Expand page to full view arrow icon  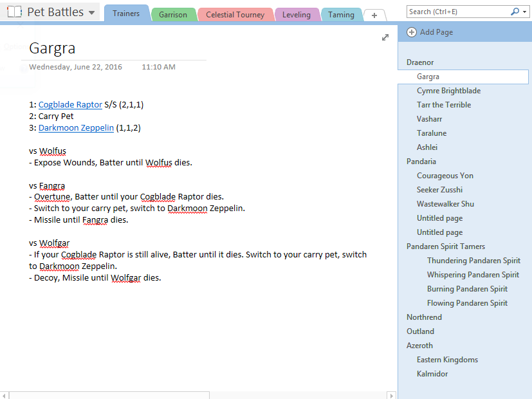[385, 37]
